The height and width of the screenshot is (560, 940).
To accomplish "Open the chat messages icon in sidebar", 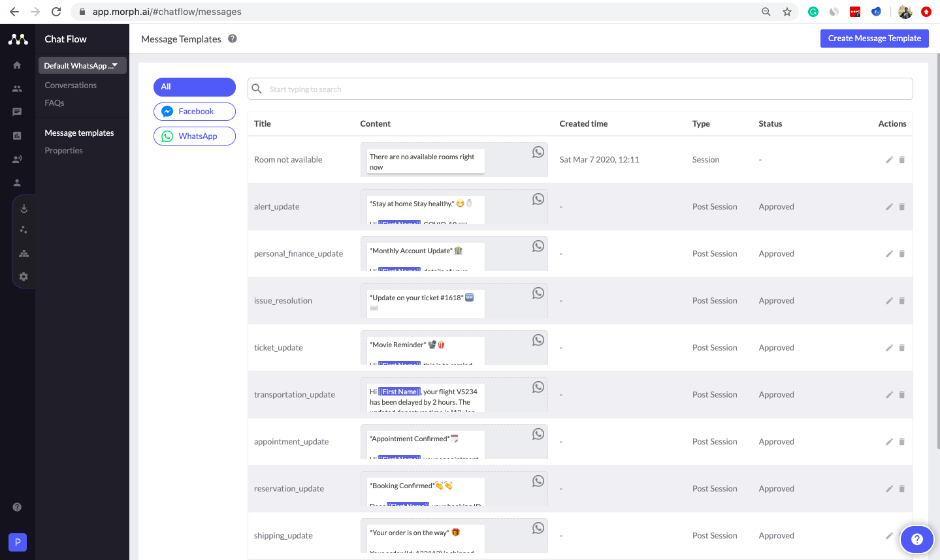I will 17,111.
